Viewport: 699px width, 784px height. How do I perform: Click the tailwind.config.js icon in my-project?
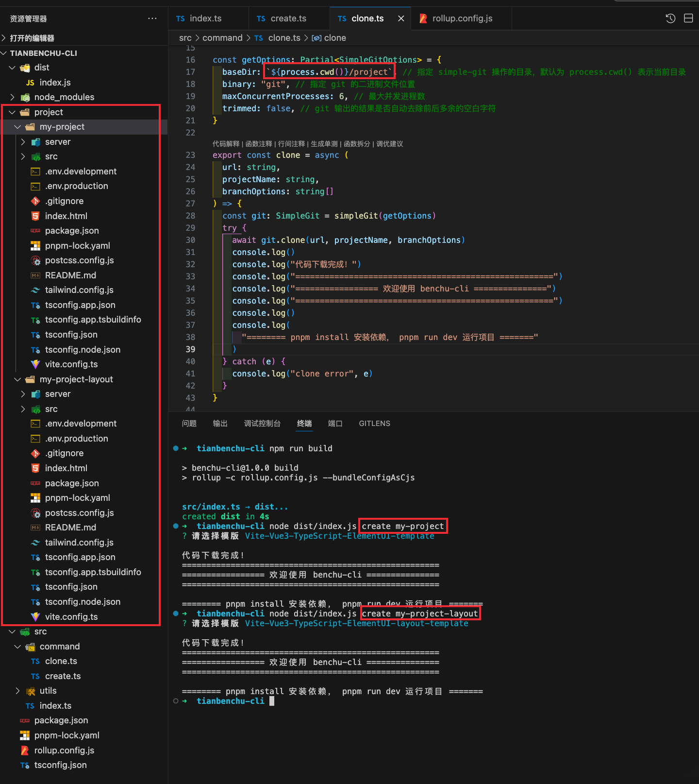[35, 290]
